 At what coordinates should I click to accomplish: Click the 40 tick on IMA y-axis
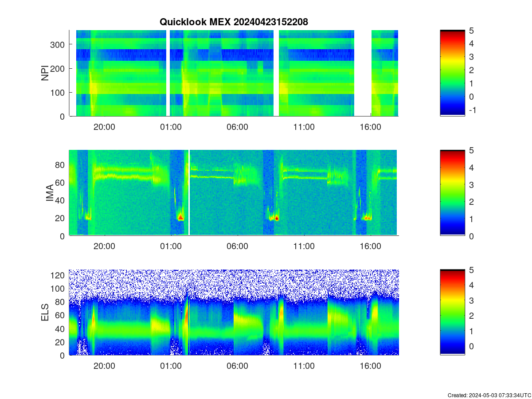60,200
